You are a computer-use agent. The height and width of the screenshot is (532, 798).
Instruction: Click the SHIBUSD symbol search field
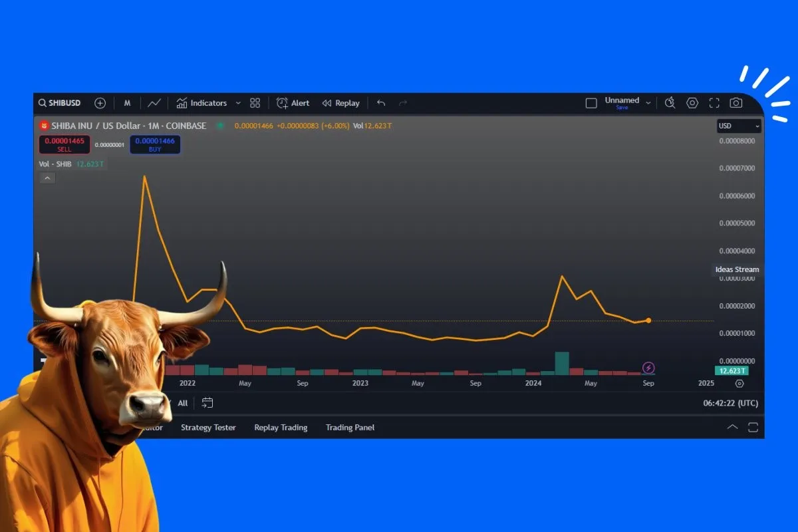click(x=60, y=103)
